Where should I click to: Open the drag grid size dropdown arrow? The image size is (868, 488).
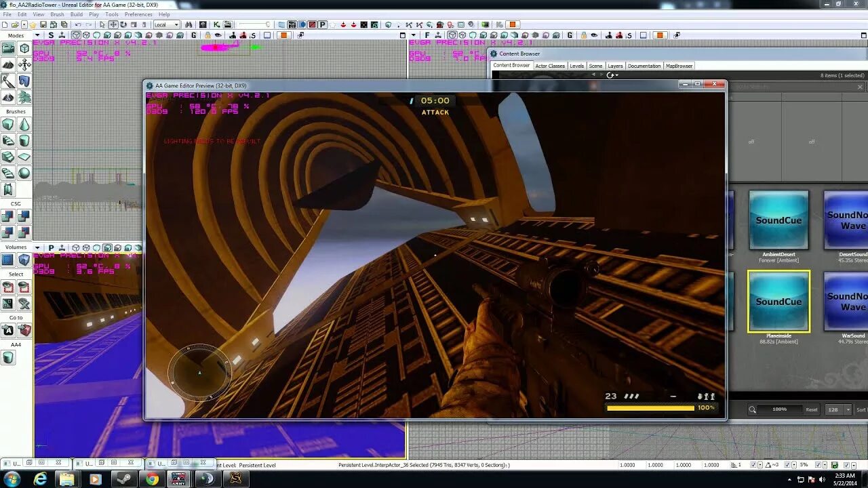(761, 465)
